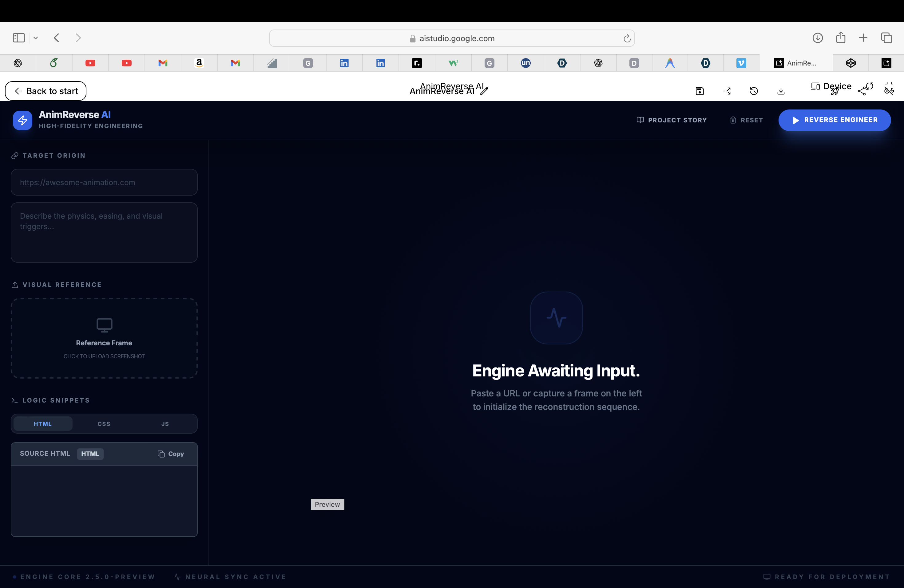The image size is (904, 588).
Task: Select the HTML snippet tab
Action: (x=42, y=424)
